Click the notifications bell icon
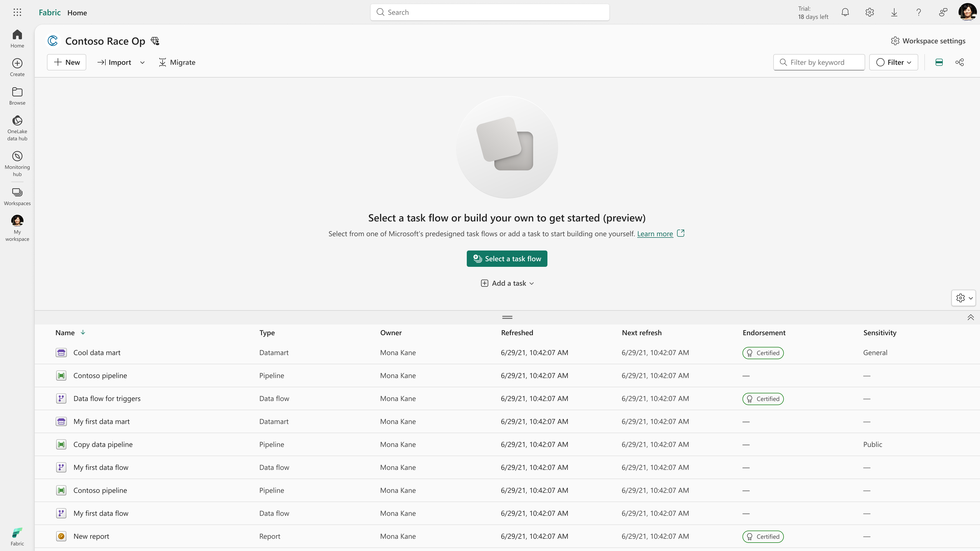This screenshot has width=980, height=551. point(845,12)
